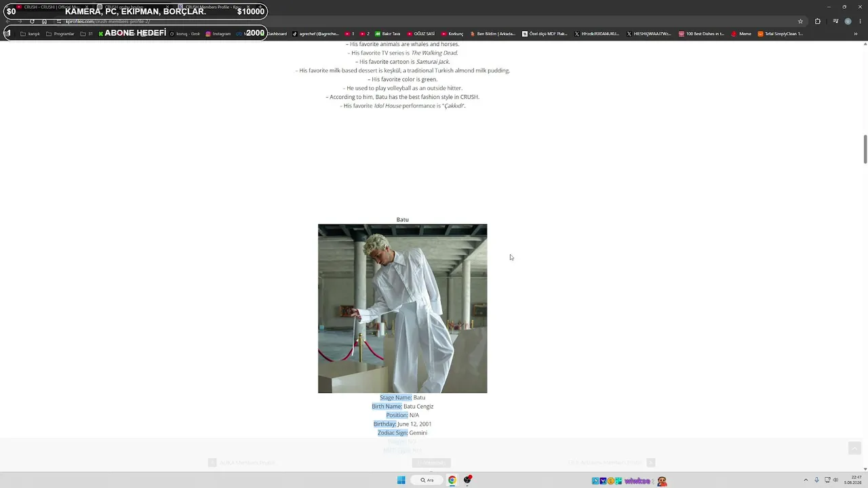
Task: Click the volleyball outside hitter line
Action: click(402, 88)
